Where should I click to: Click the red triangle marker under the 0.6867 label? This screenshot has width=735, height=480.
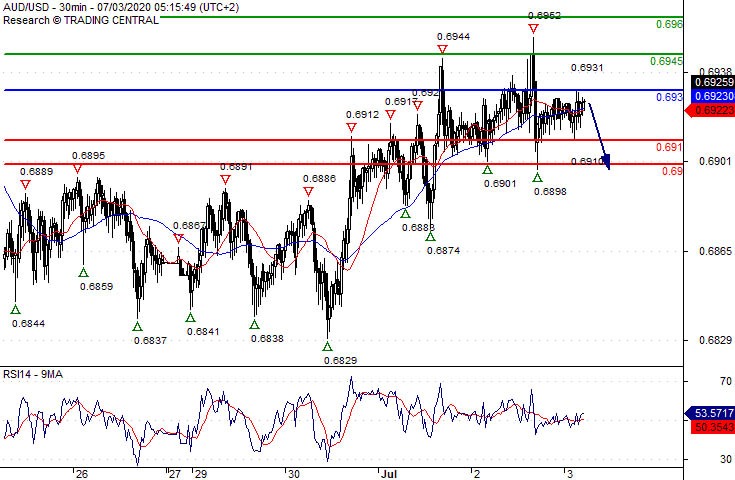pyautogui.click(x=178, y=239)
